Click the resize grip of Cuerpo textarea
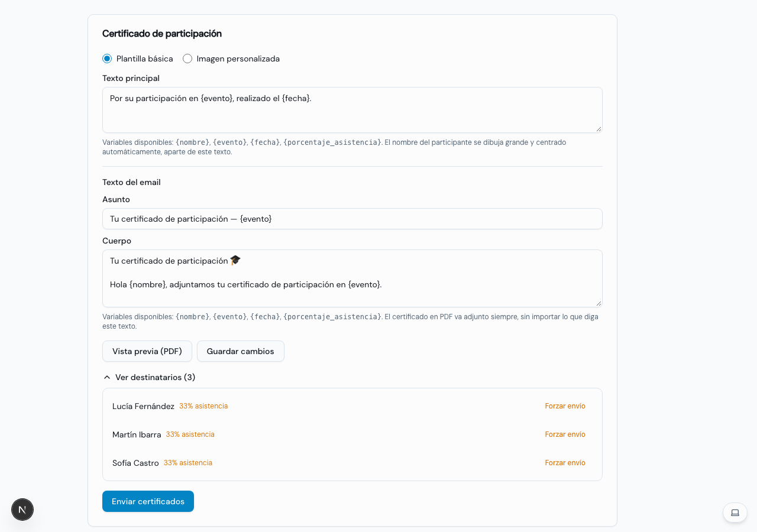 (x=599, y=303)
